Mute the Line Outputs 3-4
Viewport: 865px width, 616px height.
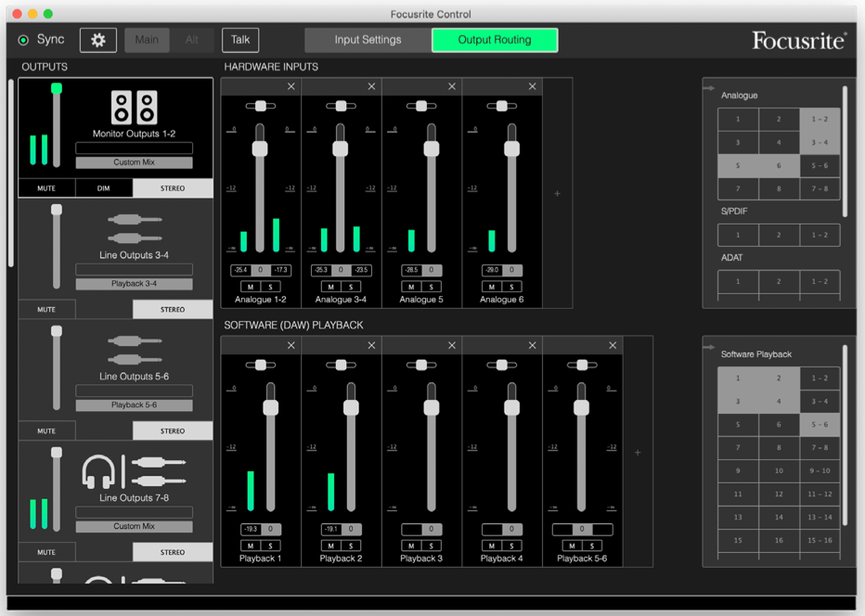click(46, 310)
